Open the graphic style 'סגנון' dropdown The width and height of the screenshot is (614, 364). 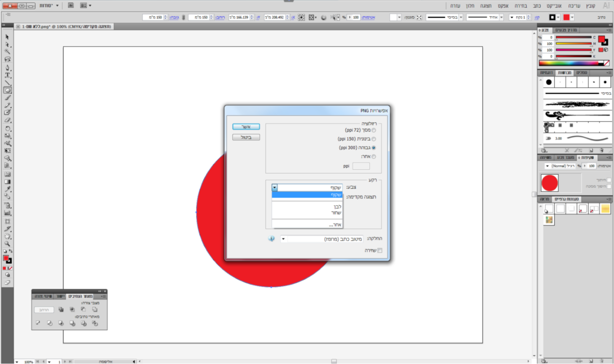(x=399, y=17)
